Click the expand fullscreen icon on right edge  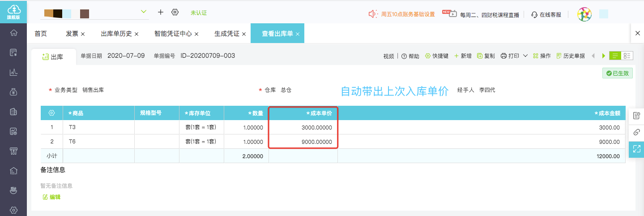pyautogui.click(x=636, y=149)
